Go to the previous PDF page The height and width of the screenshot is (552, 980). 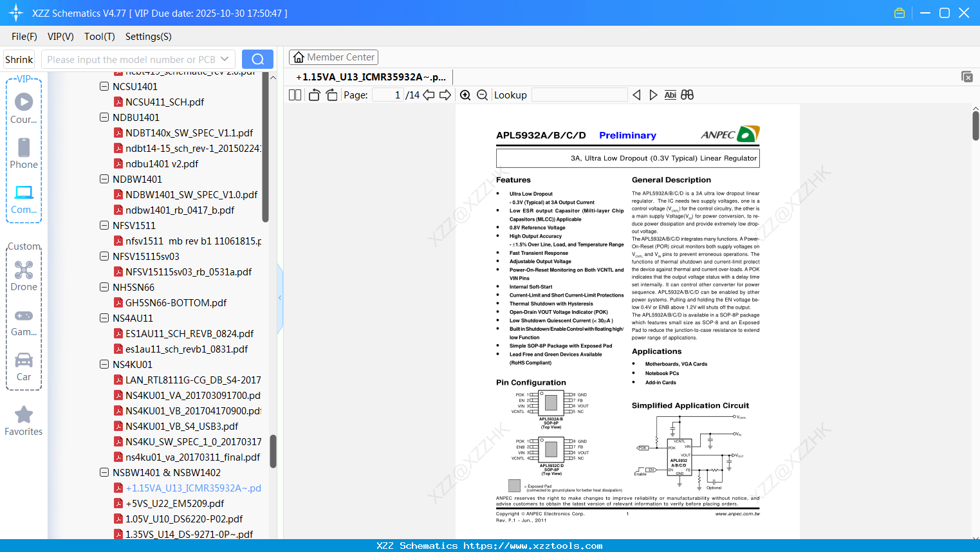[429, 95]
